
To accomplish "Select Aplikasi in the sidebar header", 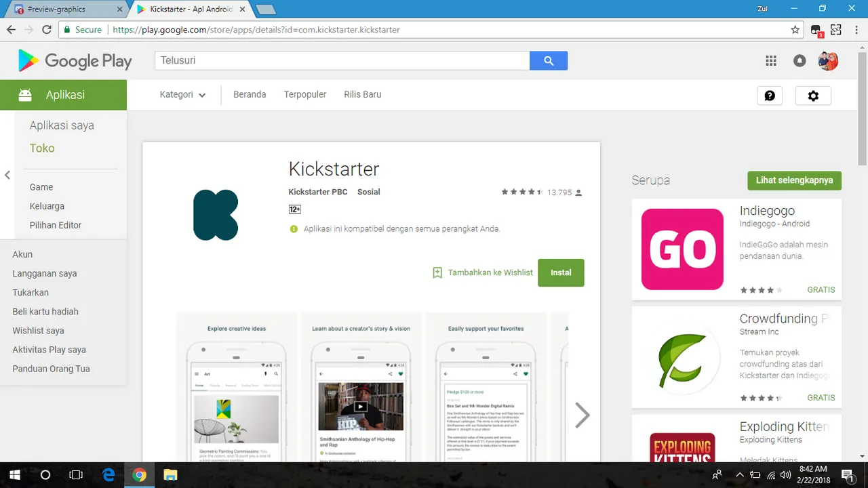I will (x=63, y=95).
